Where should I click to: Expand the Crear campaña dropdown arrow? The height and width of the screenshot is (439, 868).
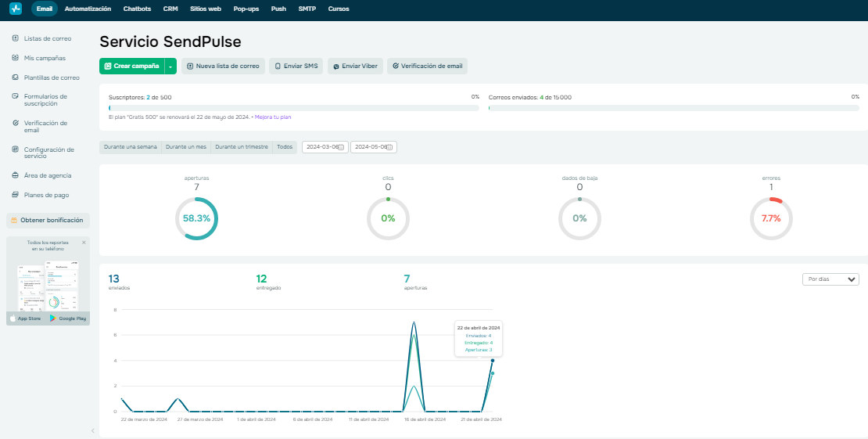tap(170, 67)
